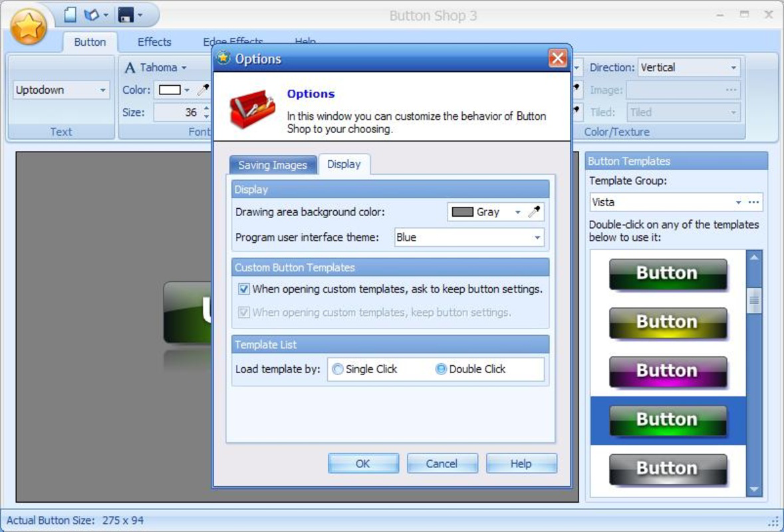Select the Display tab in Options
The width and height of the screenshot is (784, 532).
click(x=344, y=164)
